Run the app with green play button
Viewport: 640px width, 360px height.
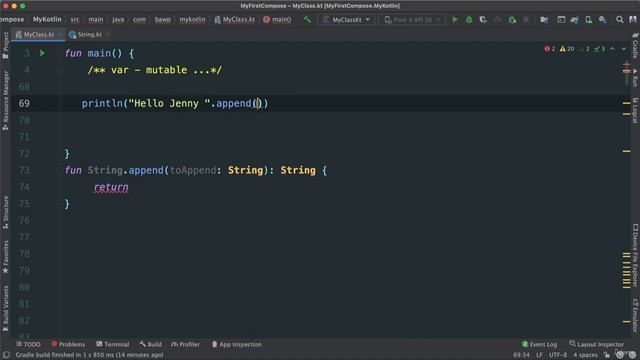tap(455, 20)
